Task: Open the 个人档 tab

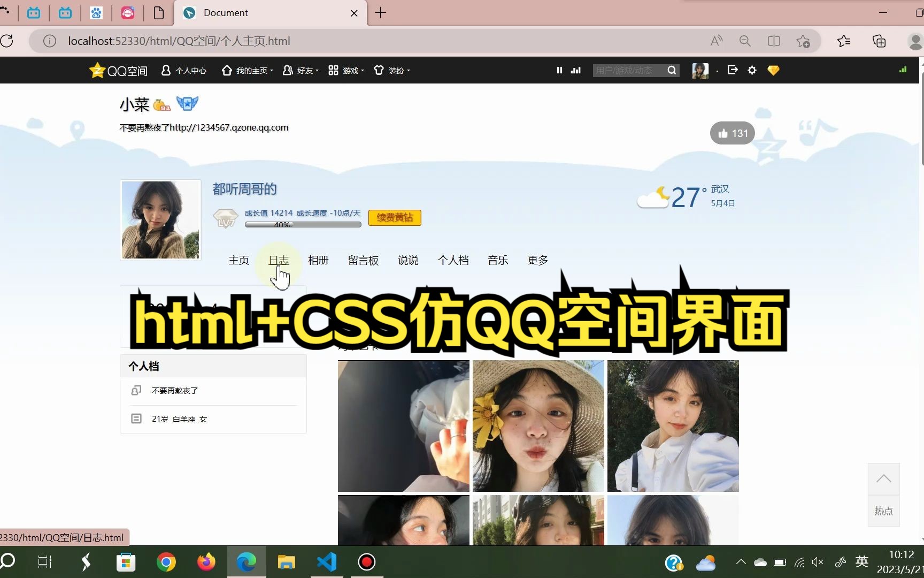Action: click(x=453, y=260)
